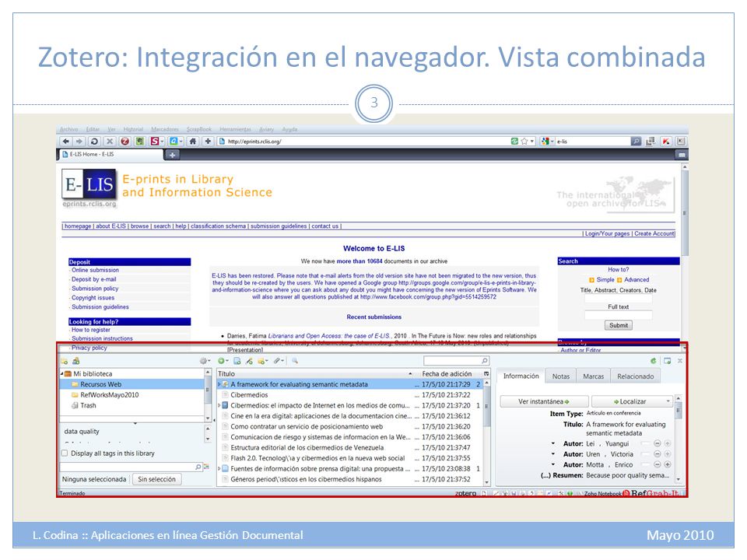Open the Advanced search link

(637, 279)
